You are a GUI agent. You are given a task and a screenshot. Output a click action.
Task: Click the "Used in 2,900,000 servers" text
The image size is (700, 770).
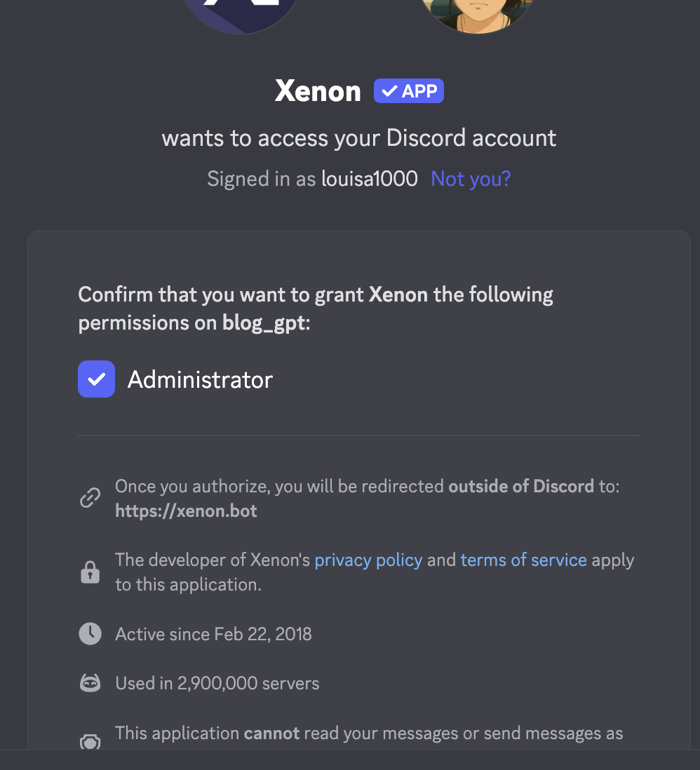(x=217, y=683)
